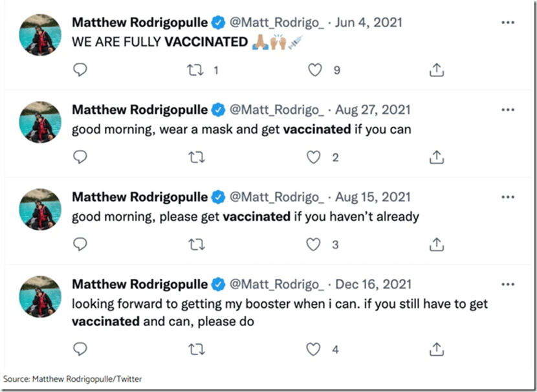This screenshot has height=392, width=537.
Task: Like the Aug 15, 2021 tweet
Action: pos(314,245)
